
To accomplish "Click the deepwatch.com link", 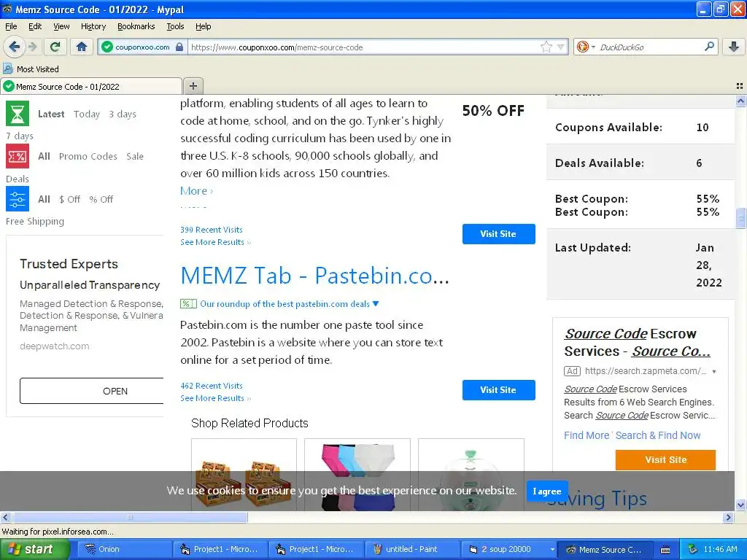I will click(54, 346).
